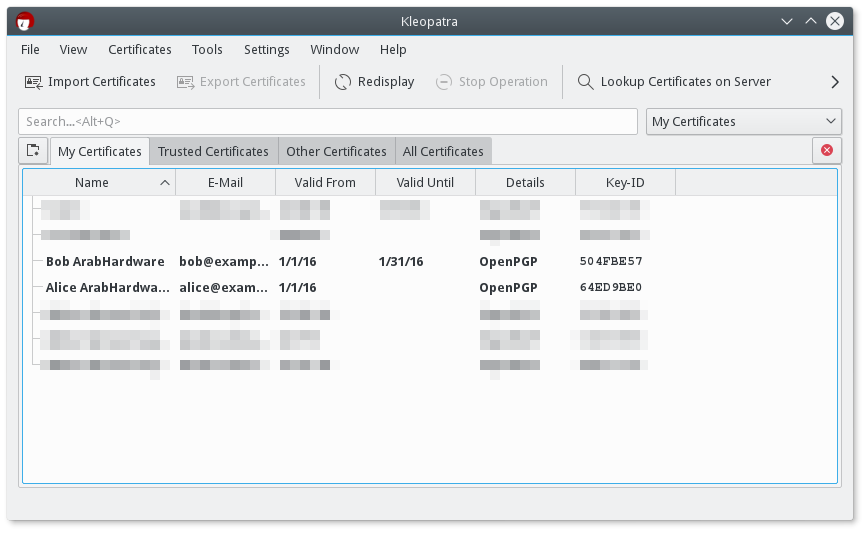Screen dimensions: 866x533
Task: Sort by the Details column header
Action: click(x=525, y=183)
